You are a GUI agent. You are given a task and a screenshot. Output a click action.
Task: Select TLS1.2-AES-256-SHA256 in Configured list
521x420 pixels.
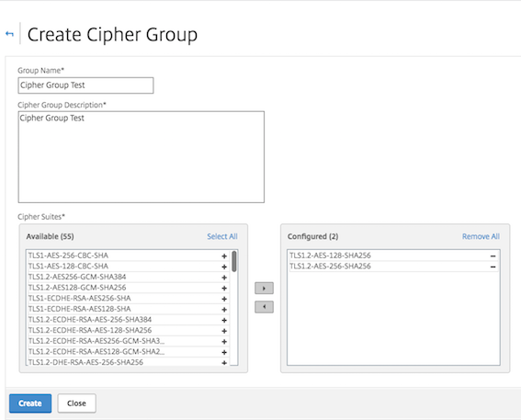point(330,267)
